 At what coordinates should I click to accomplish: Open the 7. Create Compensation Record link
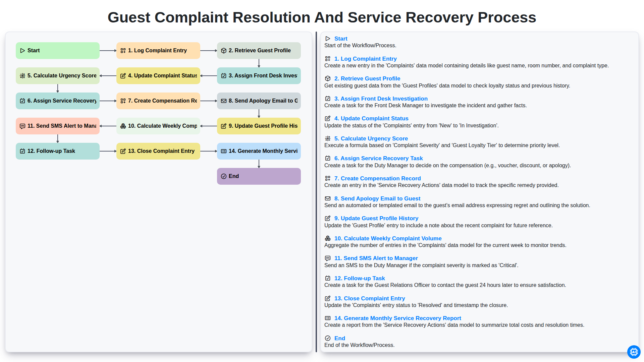tap(377, 178)
